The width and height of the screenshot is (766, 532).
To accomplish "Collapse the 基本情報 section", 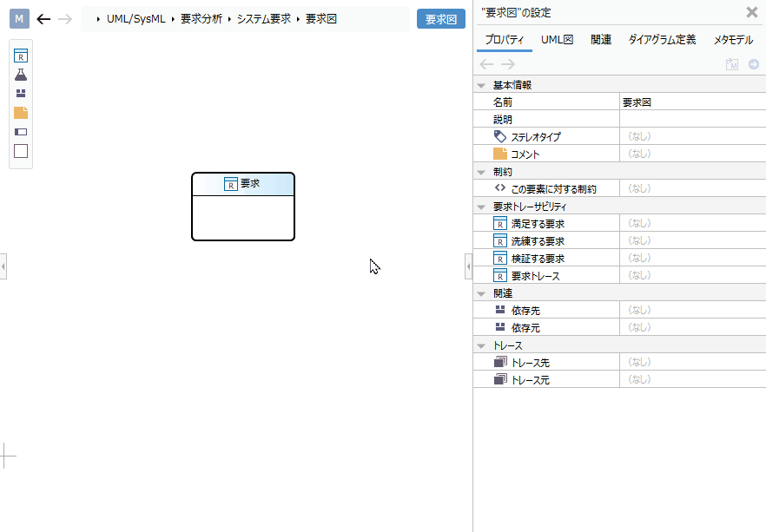I will (x=481, y=85).
